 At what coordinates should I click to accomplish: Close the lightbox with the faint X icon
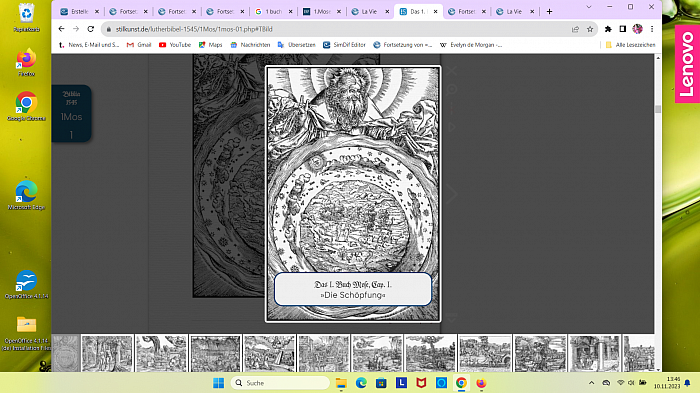pyautogui.click(x=452, y=71)
